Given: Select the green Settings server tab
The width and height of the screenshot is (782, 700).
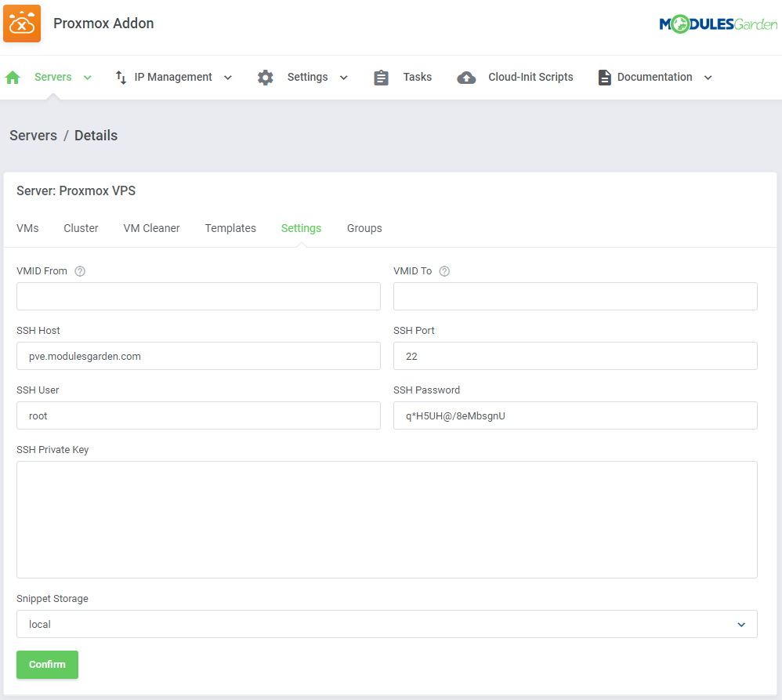Looking at the screenshot, I should point(301,228).
